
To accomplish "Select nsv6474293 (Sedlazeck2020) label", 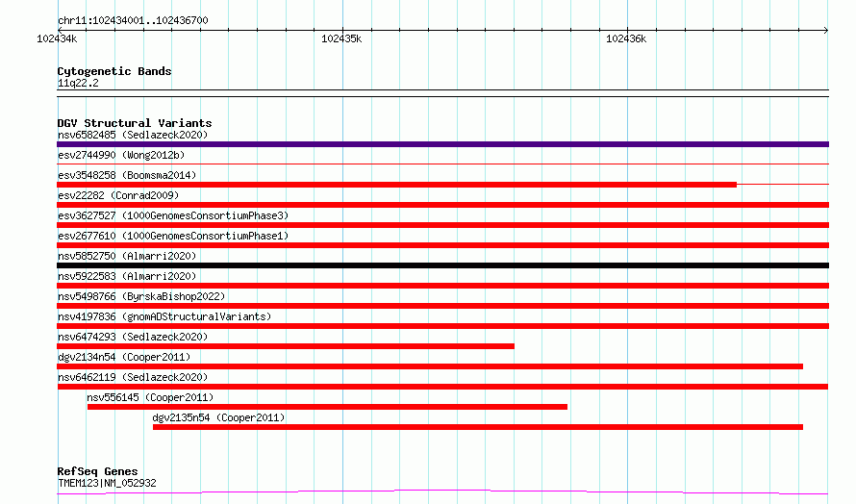I will tap(133, 337).
